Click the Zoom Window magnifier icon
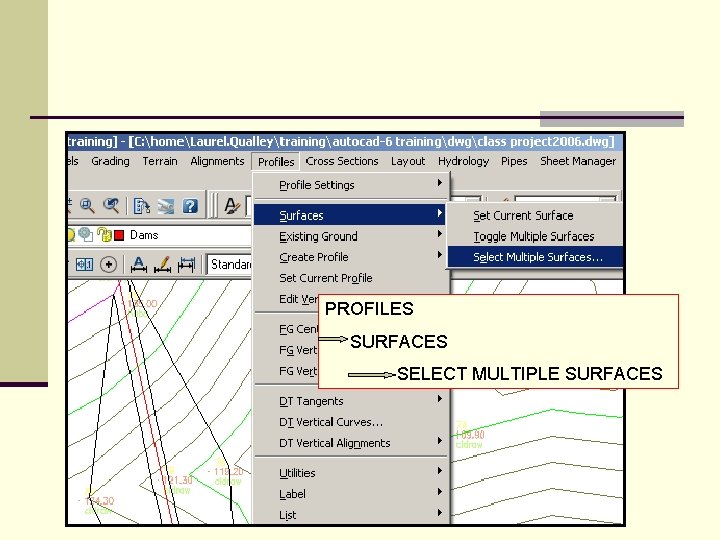This screenshot has width=720, height=540. coord(87,205)
